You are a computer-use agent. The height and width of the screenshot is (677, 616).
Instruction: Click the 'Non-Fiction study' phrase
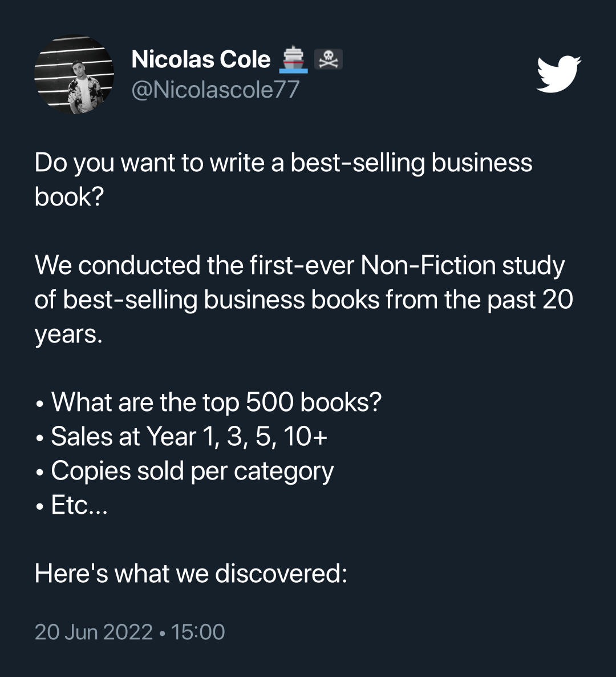click(x=463, y=265)
